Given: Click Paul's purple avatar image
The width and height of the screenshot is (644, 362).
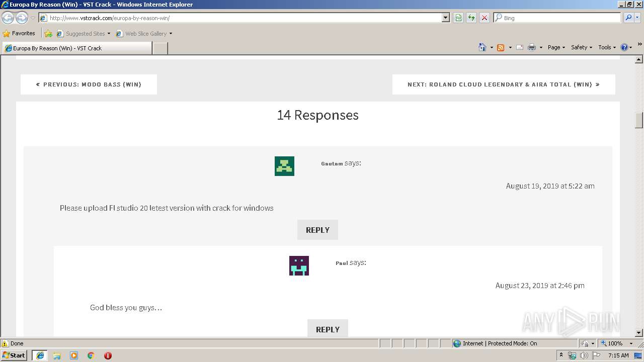Looking at the screenshot, I should coord(299,265).
